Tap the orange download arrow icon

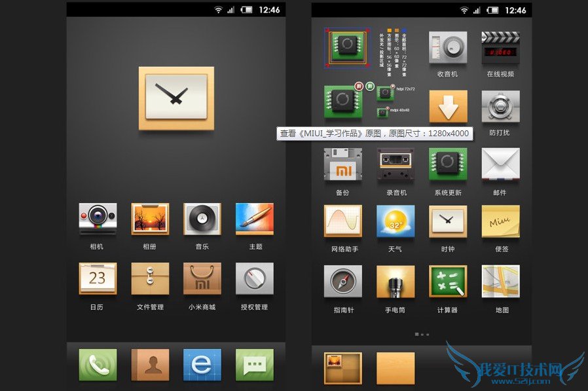click(x=448, y=106)
